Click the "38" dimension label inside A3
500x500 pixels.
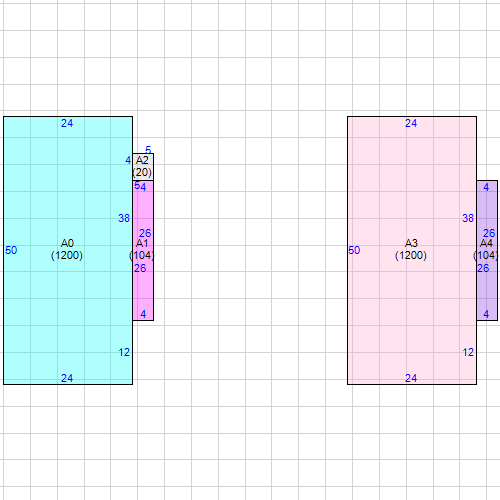468,218
